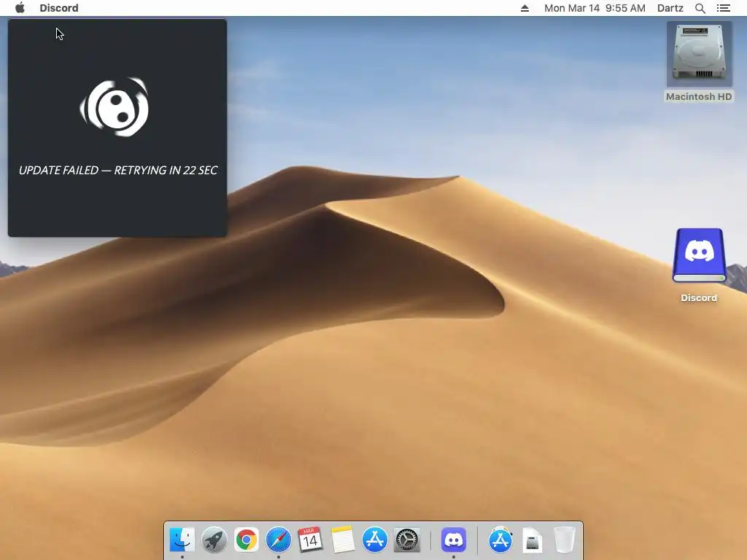Screen dimensions: 747x560
Task: Open Calendar showing MAR 14 in Dock
Action: click(310, 540)
